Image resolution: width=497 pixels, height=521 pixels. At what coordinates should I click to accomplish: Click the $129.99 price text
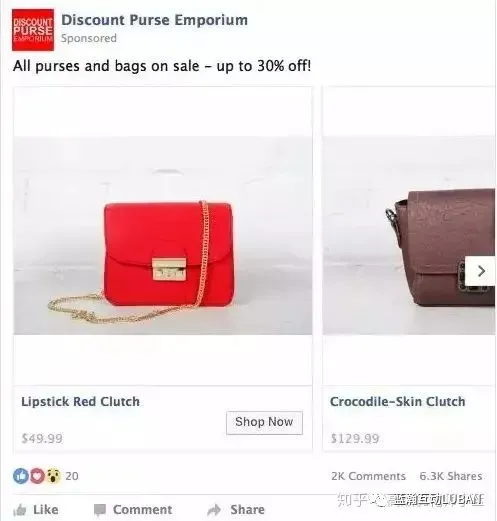(355, 438)
